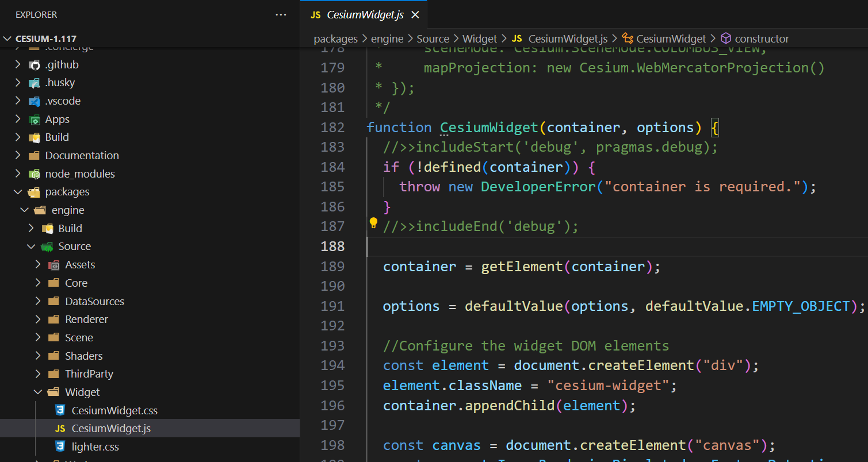Click the JS icon in the breadcrumb

pyautogui.click(x=517, y=38)
